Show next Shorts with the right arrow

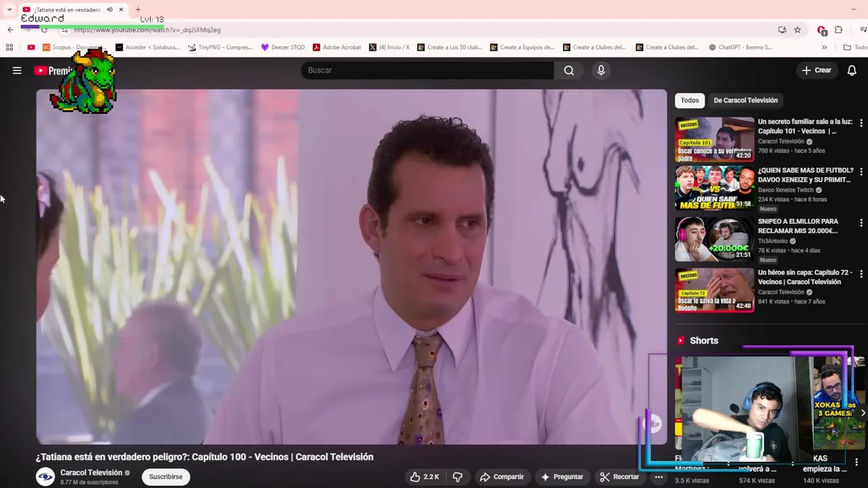(862, 413)
